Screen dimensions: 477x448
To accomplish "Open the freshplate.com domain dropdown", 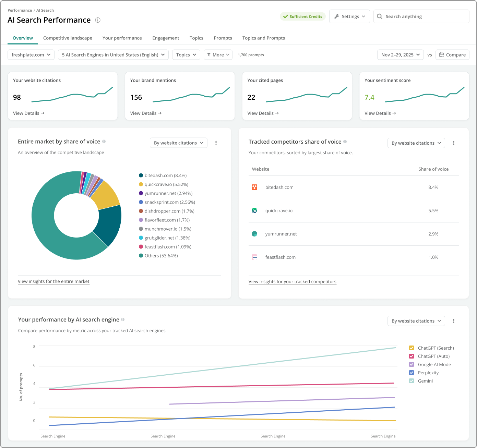I will [31, 55].
